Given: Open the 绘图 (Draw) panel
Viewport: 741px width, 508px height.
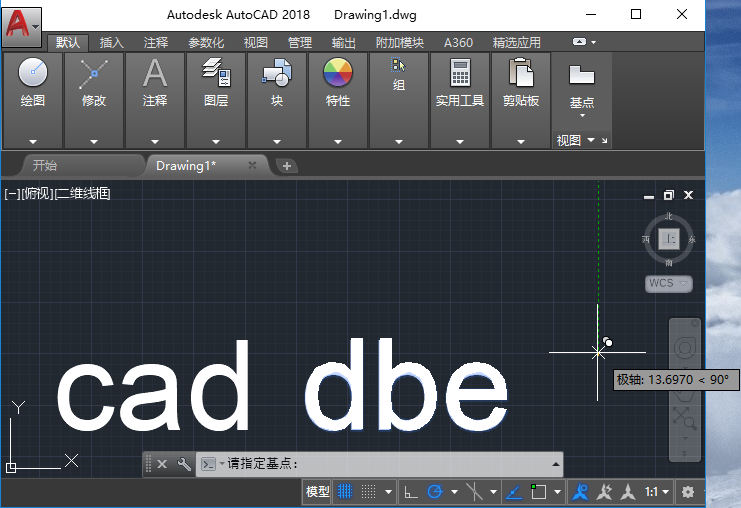Looking at the screenshot, I should [33, 82].
